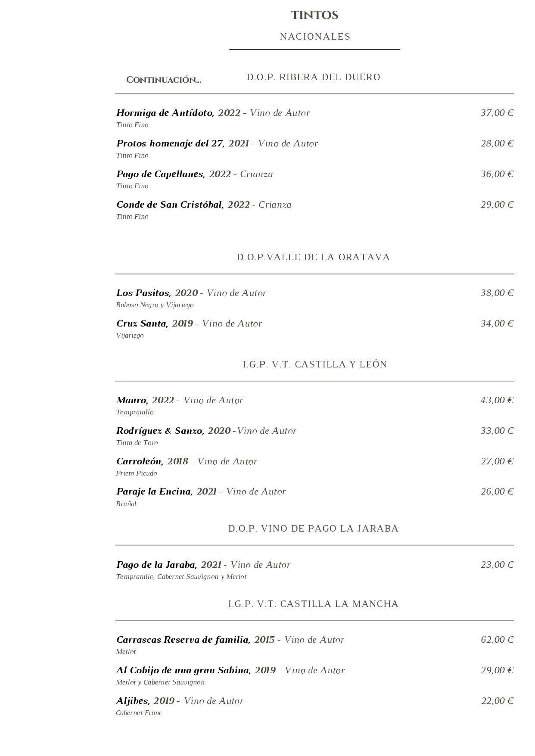Click the I.G.P. V.T. Castilla y León heading
The image size is (535, 756).
(x=315, y=364)
